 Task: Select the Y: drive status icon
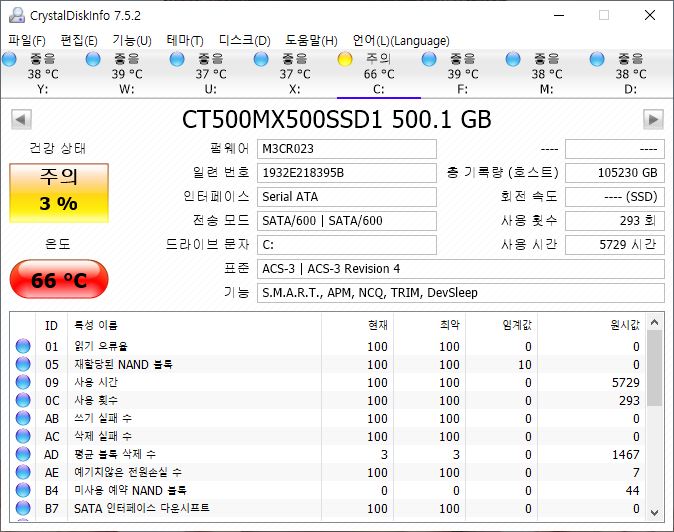click(x=9, y=59)
